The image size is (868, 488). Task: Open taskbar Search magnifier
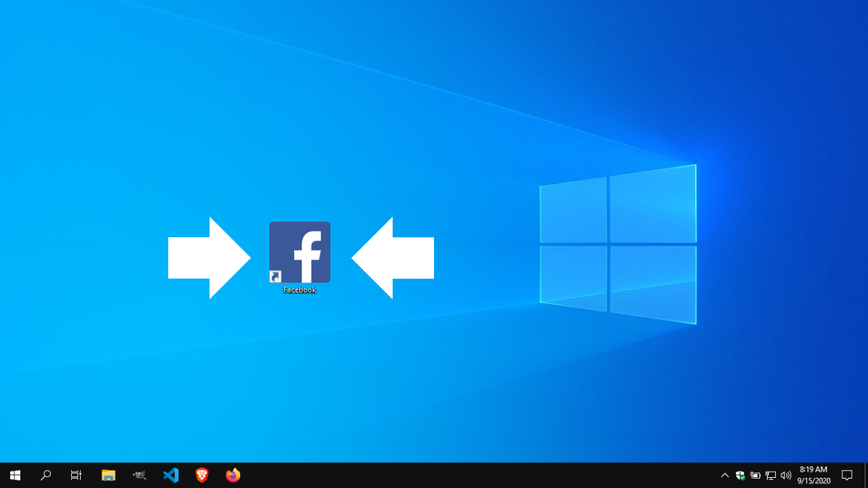pos(46,475)
